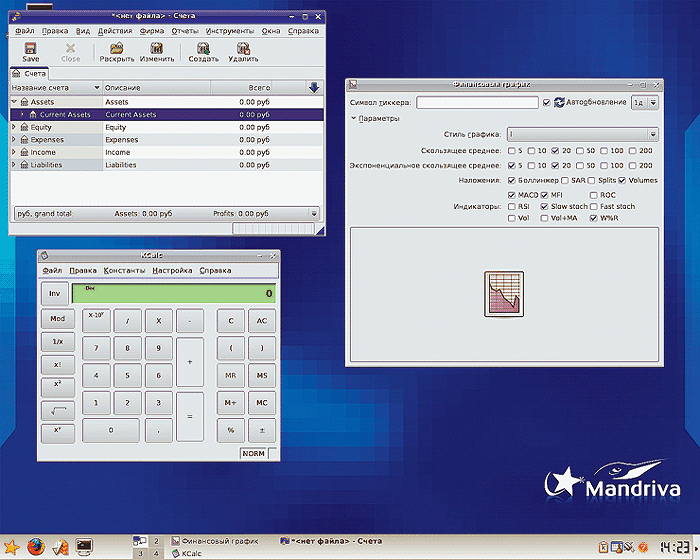Expand the Liabilities account row
The height and width of the screenshot is (560, 700).
click(14, 165)
